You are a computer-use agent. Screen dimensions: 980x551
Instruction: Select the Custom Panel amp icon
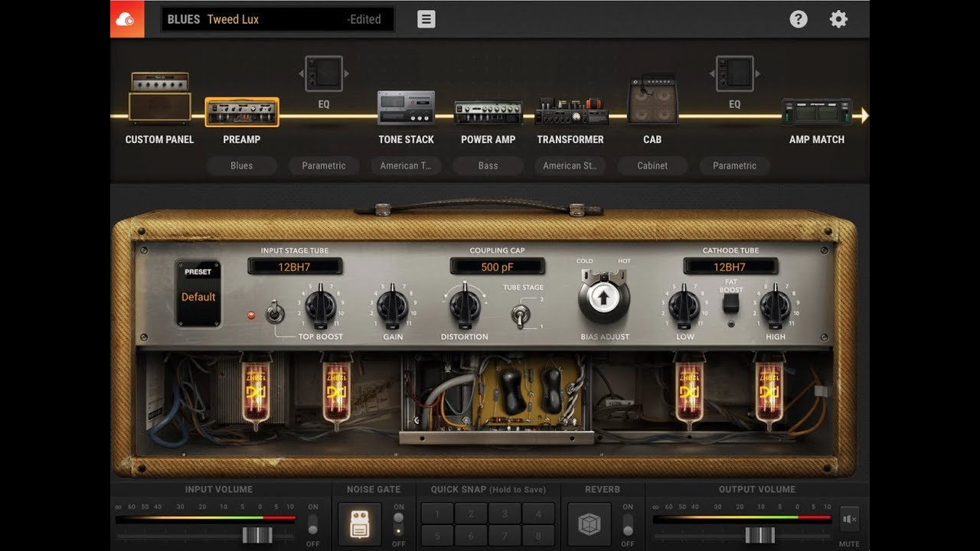click(x=159, y=98)
